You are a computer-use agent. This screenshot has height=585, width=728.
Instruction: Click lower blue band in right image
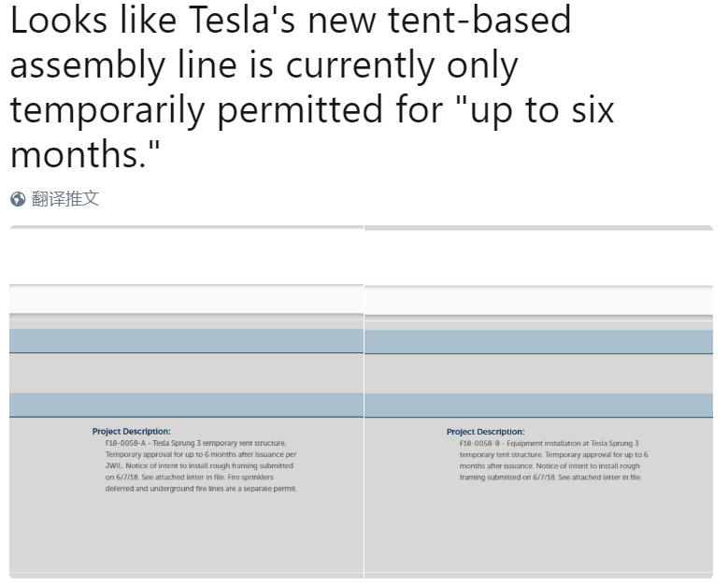[538, 406]
